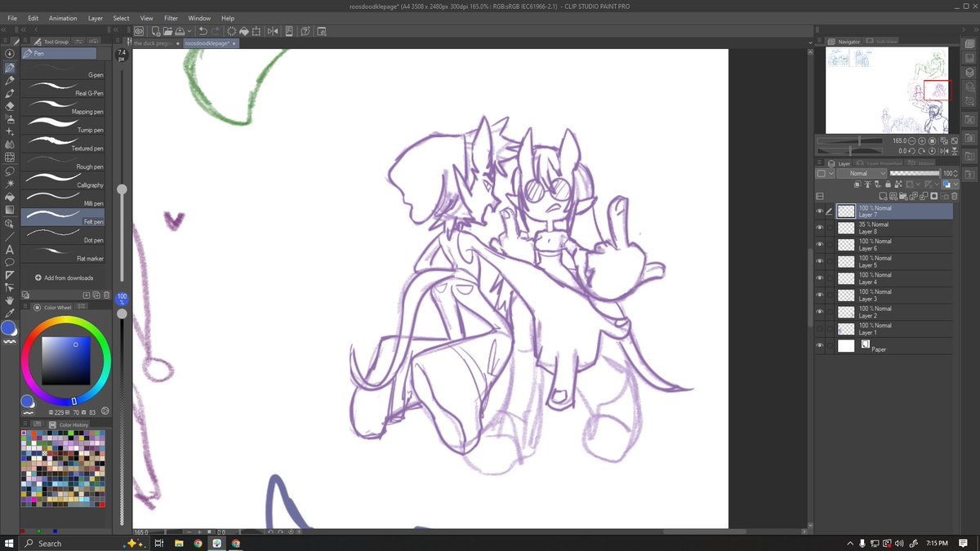Select the Calligraphy sub tool
This screenshot has width=980, height=551.
65,180
